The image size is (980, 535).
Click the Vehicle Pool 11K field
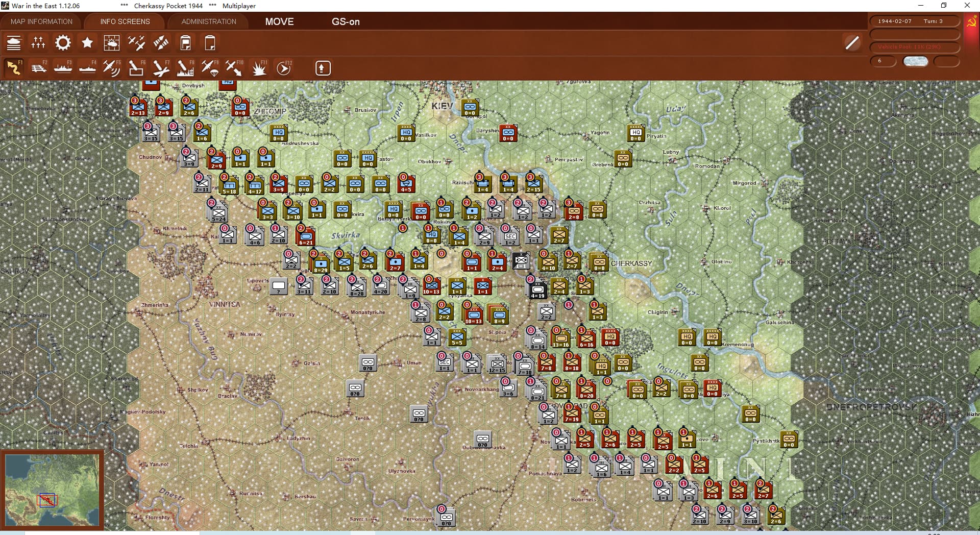pos(914,47)
